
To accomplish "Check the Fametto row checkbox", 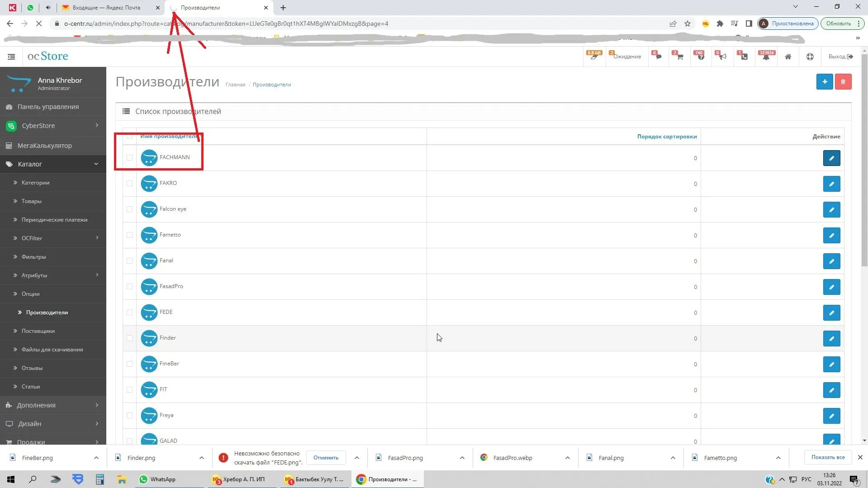I will 130,235.
